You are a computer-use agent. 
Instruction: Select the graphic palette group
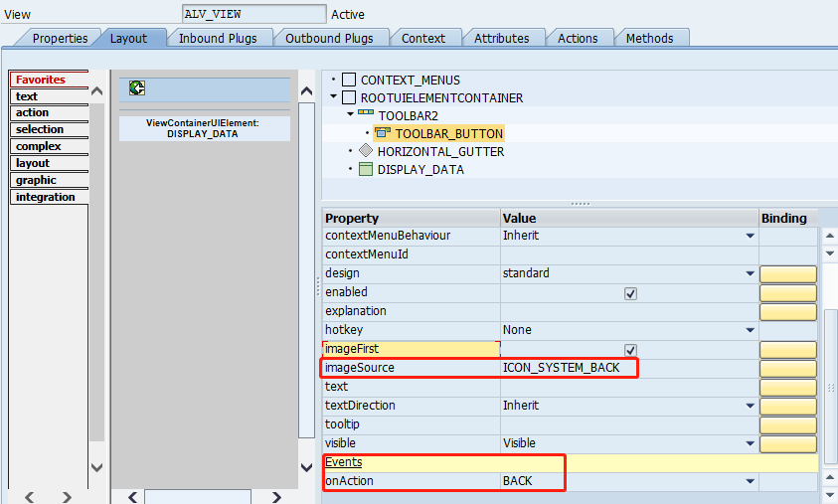pyautogui.click(x=49, y=180)
